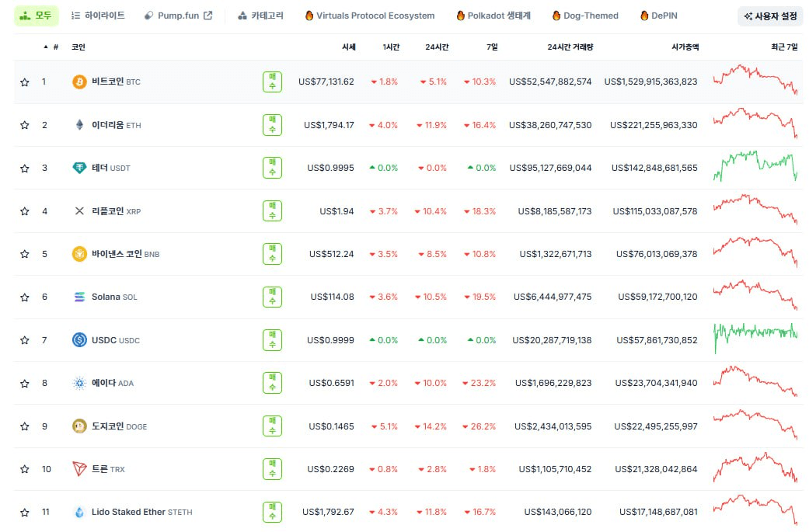Select the Dog-Themed category
809x532 pixels.
[586, 16]
